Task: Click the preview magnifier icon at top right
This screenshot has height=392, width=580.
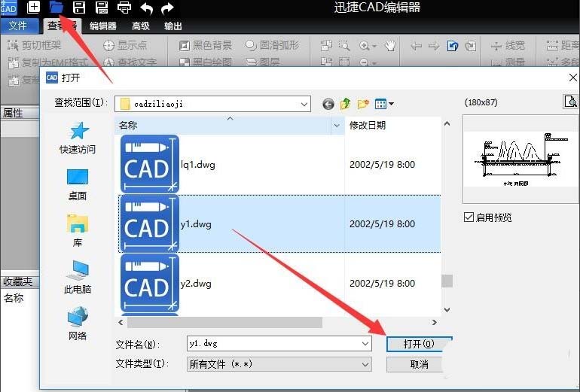Action: 570,102
